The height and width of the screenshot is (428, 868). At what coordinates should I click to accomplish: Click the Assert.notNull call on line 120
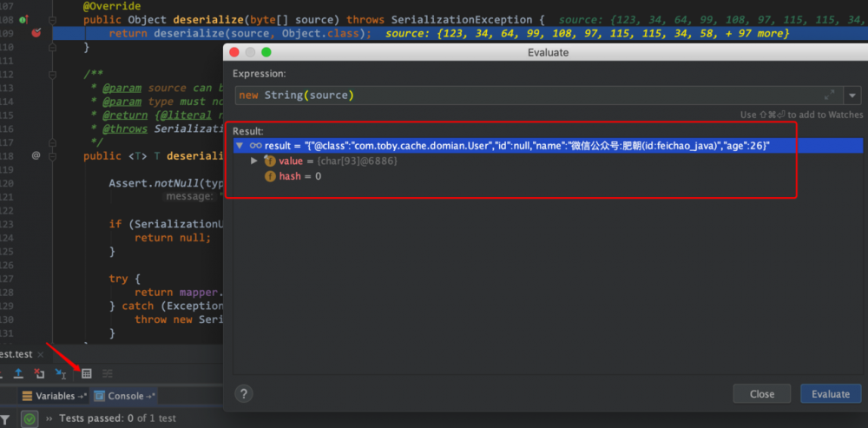(x=166, y=183)
